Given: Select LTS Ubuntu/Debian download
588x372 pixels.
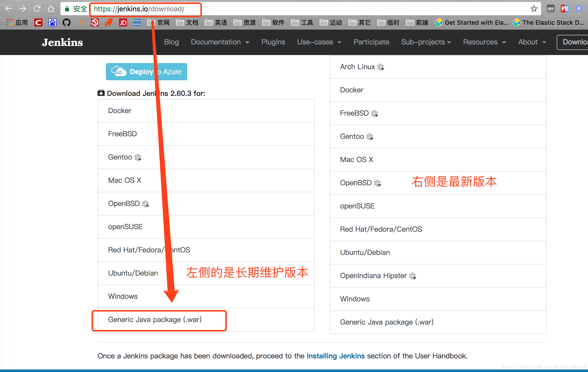Looking at the screenshot, I should 206,273.
